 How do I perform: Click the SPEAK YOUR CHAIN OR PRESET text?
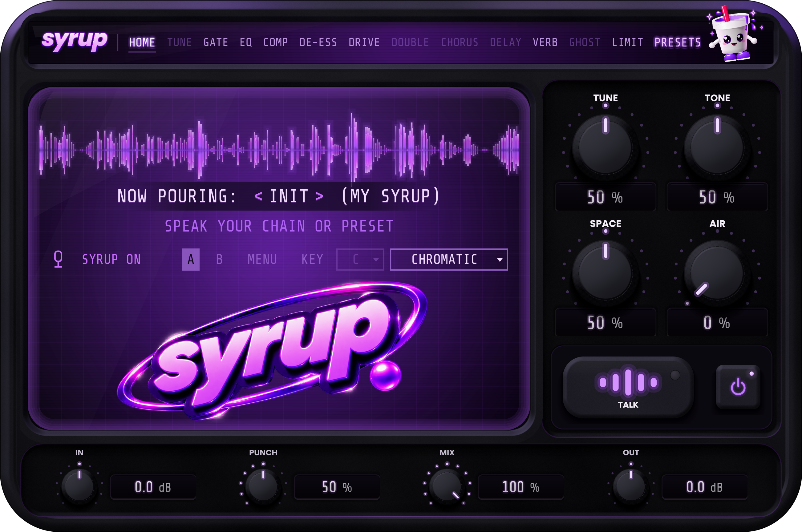[x=279, y=226]
